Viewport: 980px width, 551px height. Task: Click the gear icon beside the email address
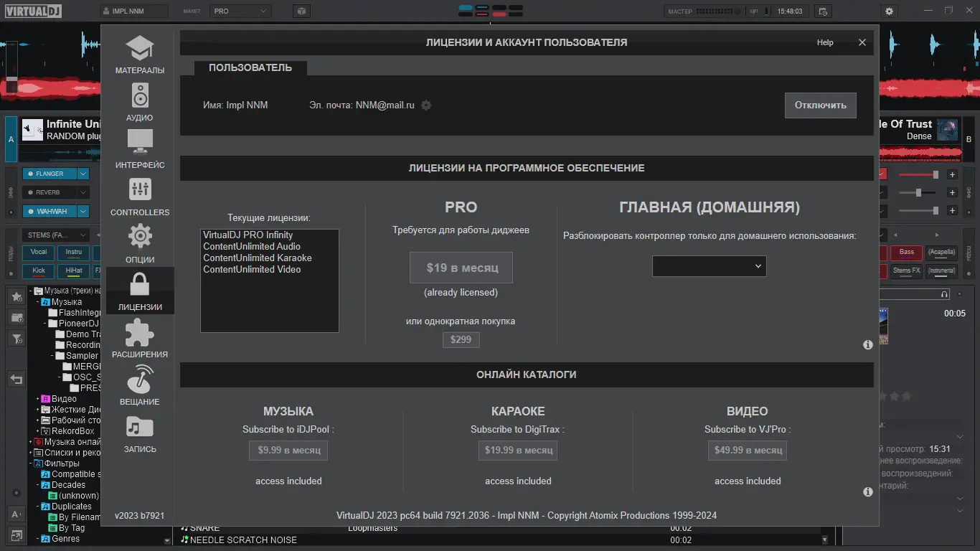(426, 105)
